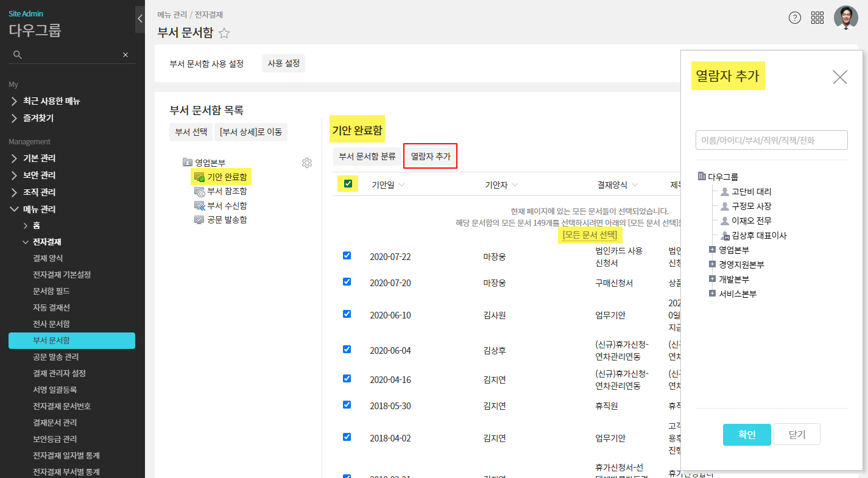Expand the 영업본부 department node
This screenshot has height=478, width=868.
click(x=712, y=250)
